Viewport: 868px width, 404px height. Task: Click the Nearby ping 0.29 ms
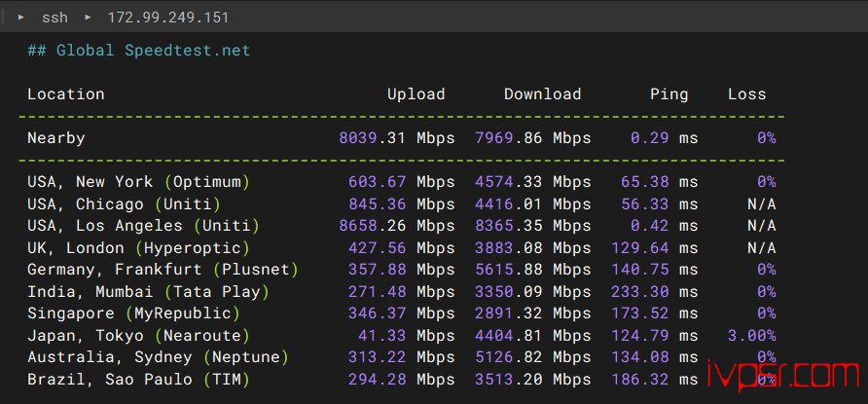tap(665, 138)
